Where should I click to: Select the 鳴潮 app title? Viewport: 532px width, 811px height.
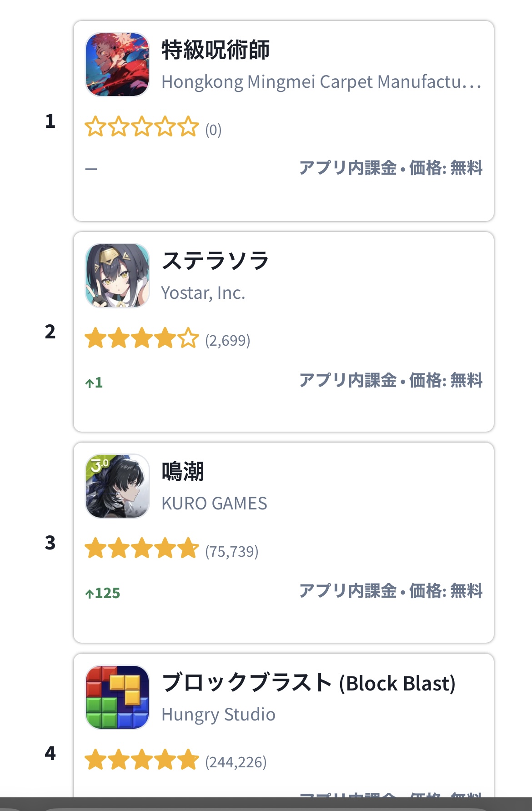pos(183,471)
